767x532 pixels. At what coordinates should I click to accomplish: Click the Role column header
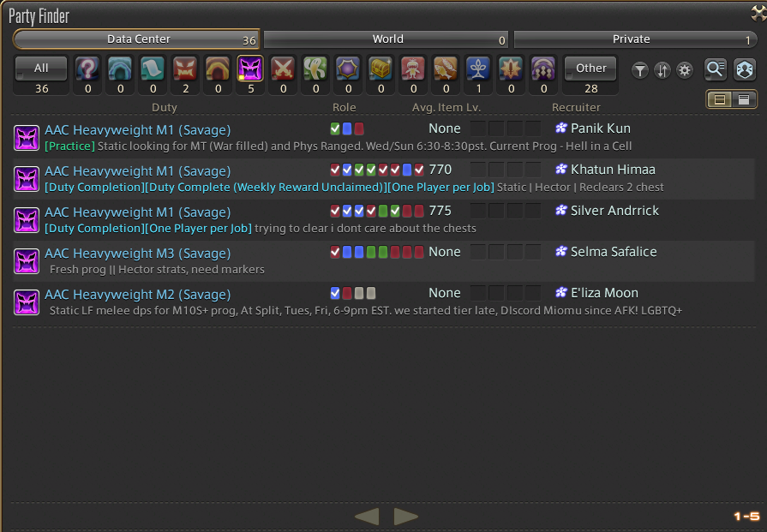tap(345, 108)
